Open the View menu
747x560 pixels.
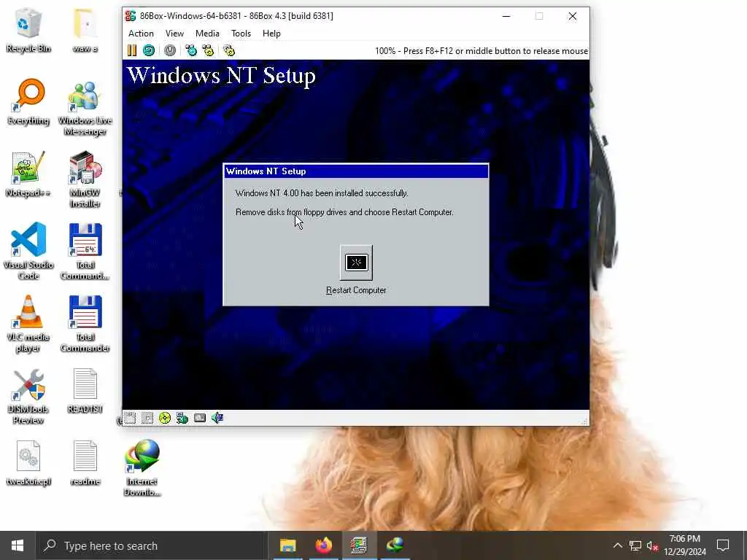(x=174, y=34)
